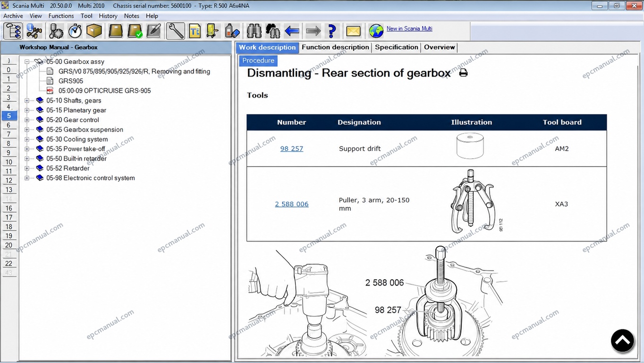Viewport: 644px width, 363px height.
Task: Open the GRS905 document
Action: point(71,81)
